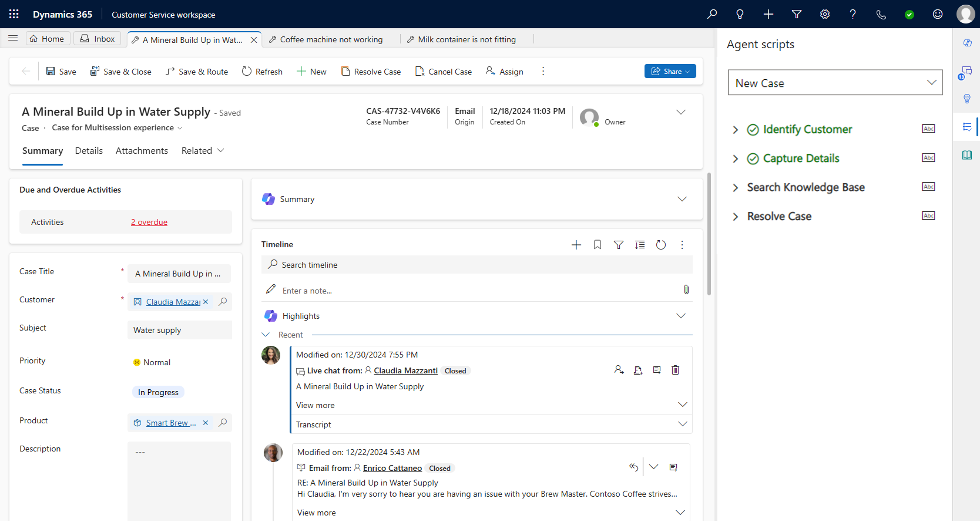This screenshot has height=521, width=980.
Task: Open the timeline filter funnel
Action: pos(618,245)
